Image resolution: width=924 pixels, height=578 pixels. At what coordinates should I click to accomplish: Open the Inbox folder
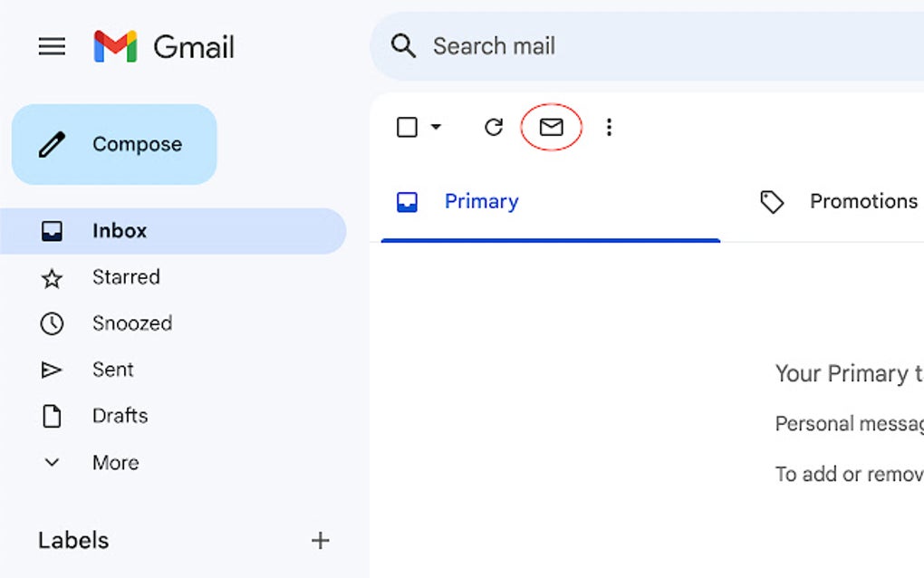119,231
